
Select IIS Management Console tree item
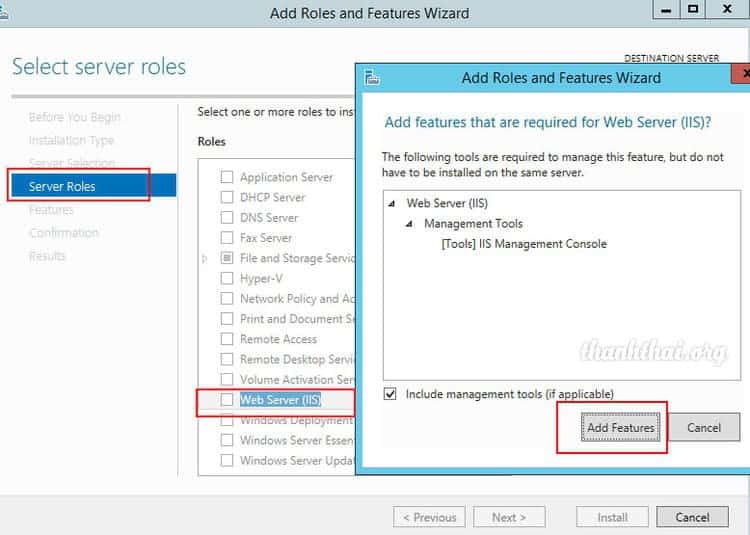tap(523, 243)
